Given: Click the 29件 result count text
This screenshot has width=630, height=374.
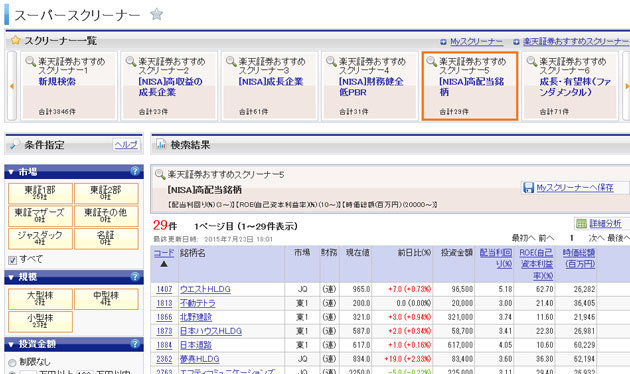Looking at the screenshot, I should [x=165, y=225].
